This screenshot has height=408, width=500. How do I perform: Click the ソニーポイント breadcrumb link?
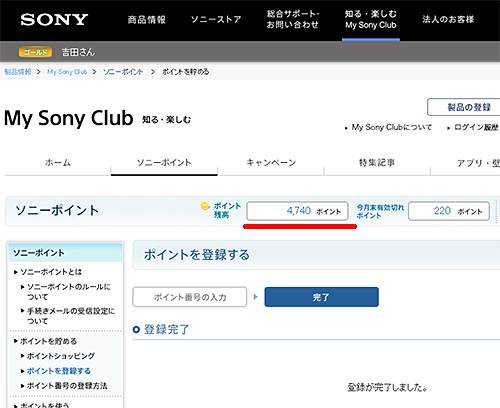123,72
